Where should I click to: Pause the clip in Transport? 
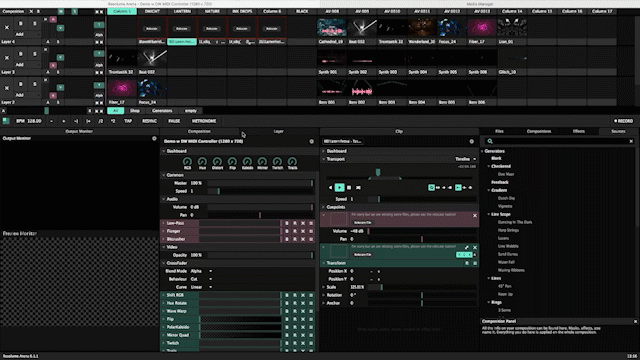[349, 187]
